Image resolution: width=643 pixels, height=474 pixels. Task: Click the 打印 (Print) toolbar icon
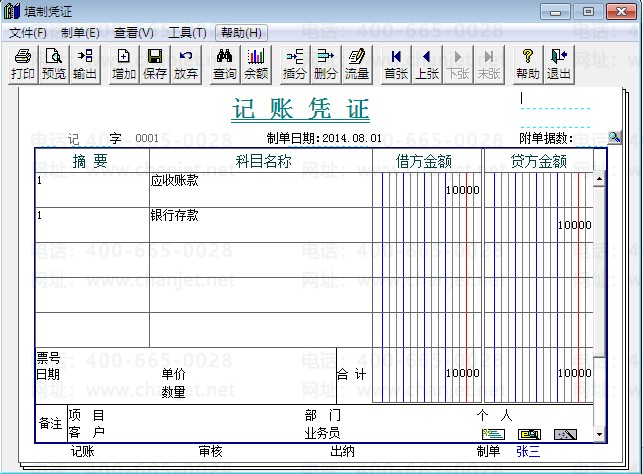click(22, 64)
